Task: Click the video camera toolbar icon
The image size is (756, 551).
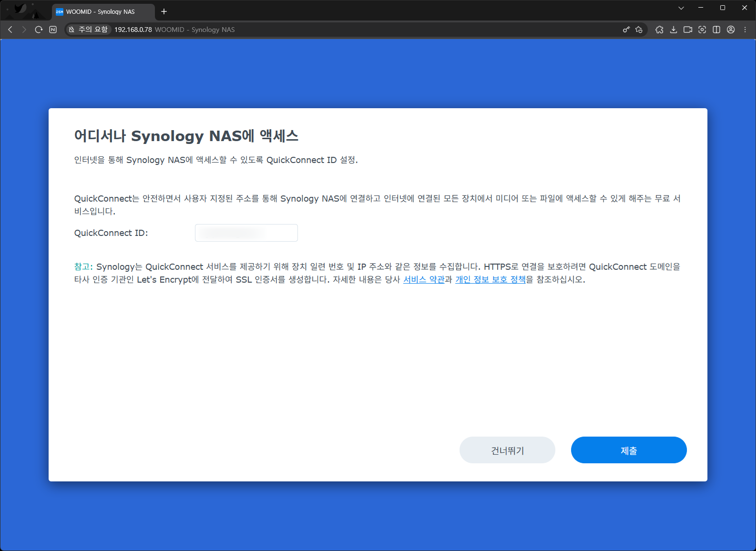Action: click(x=688, y=30)
